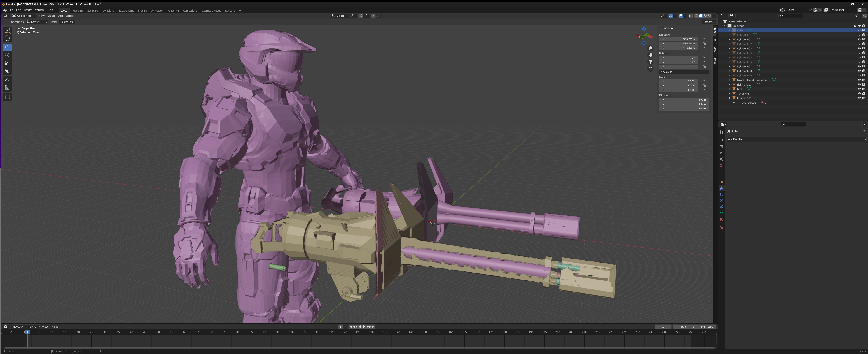
Task: Open the Tool properties tab icon
Action: (x=721, y=132)
